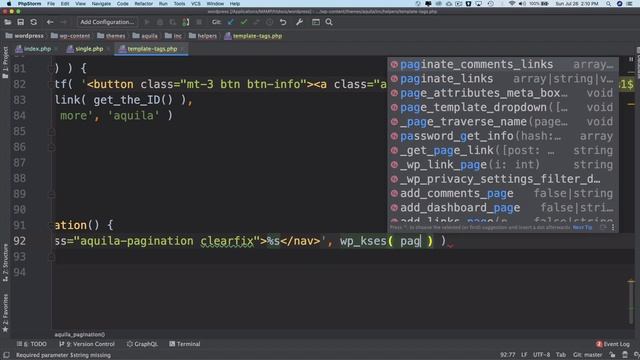Open Settings with the wrench icon
Image resolution: width=640 pixels, height=360 pixels.
point(299,22)
